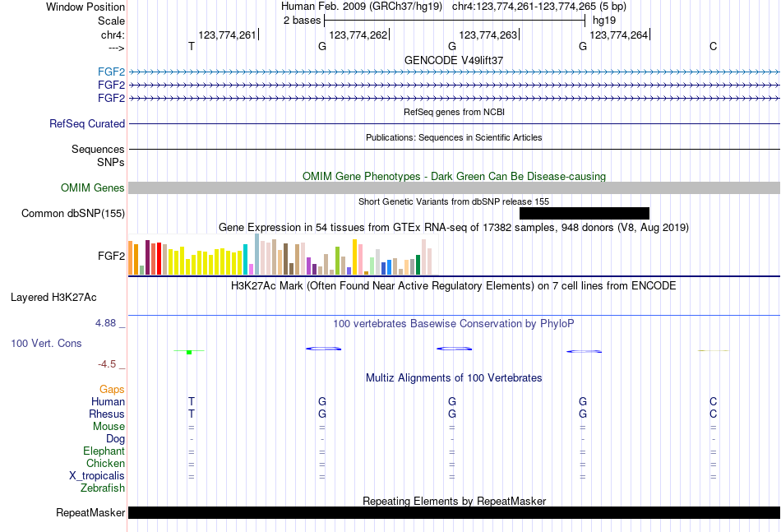Click the -4.5 PhyloP lower scale value
The height and width of the screenshot is (532, 781).
107,364
